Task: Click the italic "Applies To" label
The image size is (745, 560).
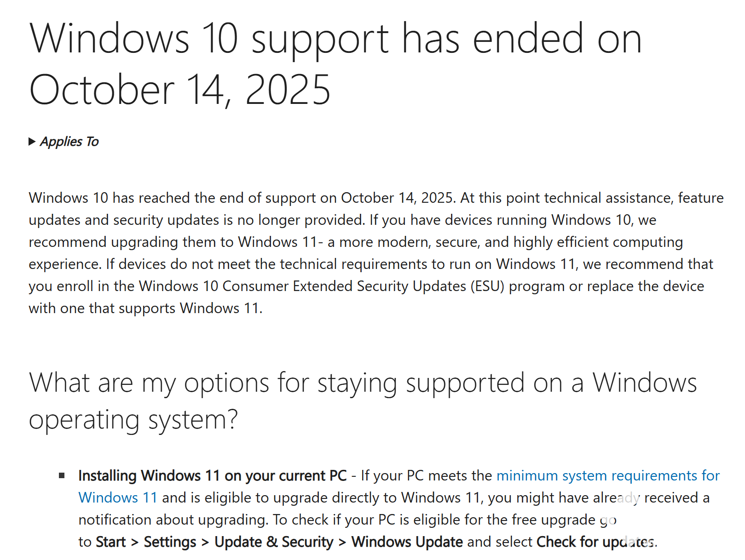Action: (x=69, y=142)
